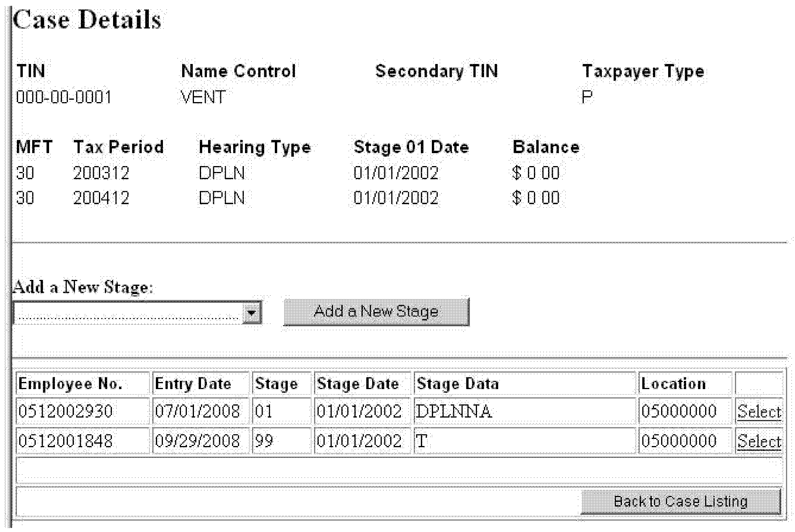Click the Employee No. column header

click(x=71, y=384)
